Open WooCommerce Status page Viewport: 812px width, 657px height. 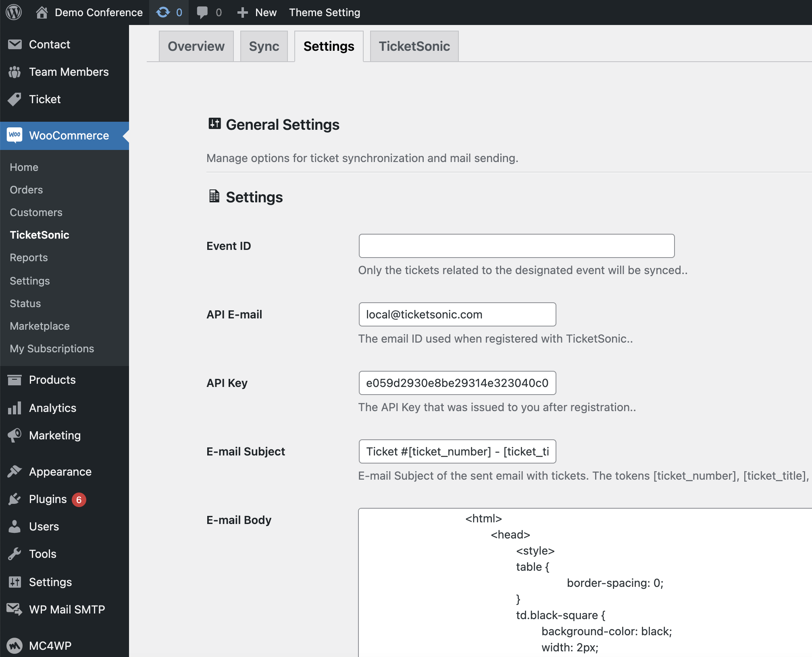[25, 304]
